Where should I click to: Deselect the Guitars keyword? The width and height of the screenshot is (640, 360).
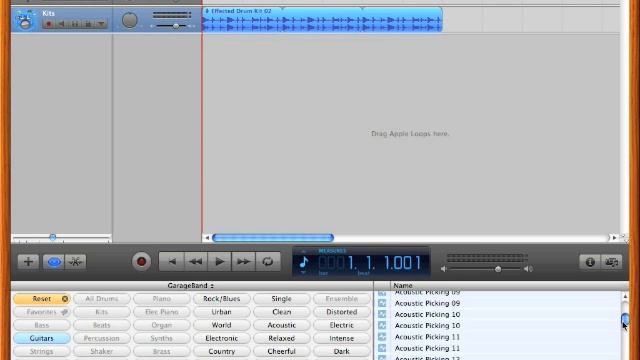click(42, 338)
